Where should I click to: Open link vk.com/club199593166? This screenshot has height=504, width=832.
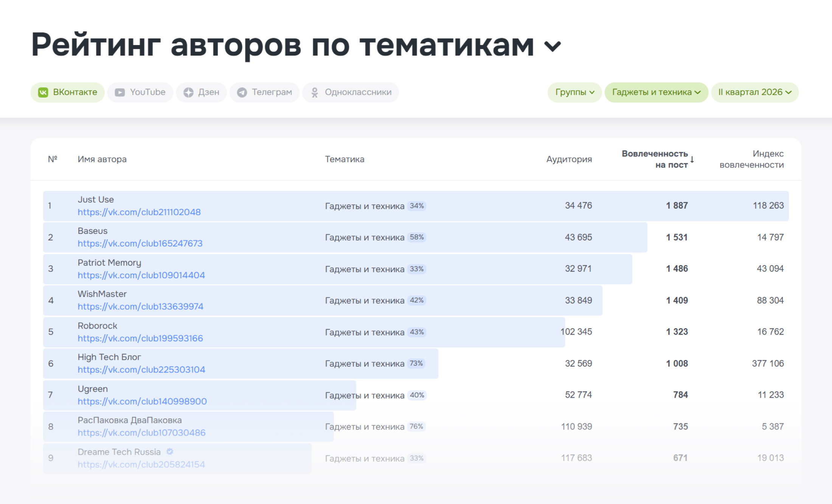[x=140, y=338]
